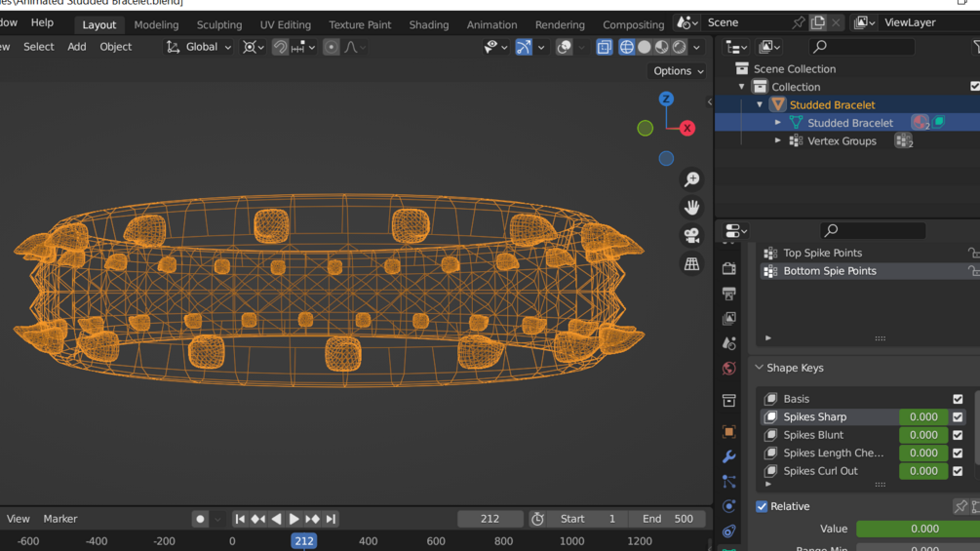Open the Particles properties tab
The height and width of the screenshot is (551, 980).
point(728,482)
